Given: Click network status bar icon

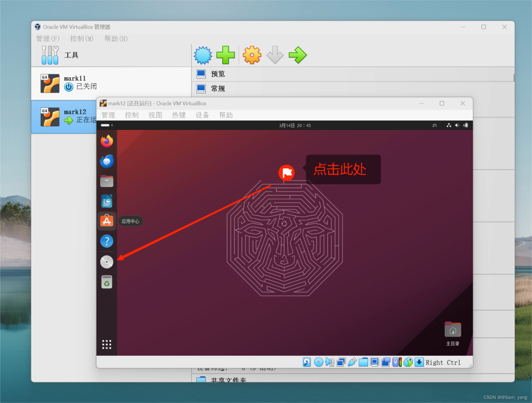Looking at the screenshot, I should click(x=341, y=362).
